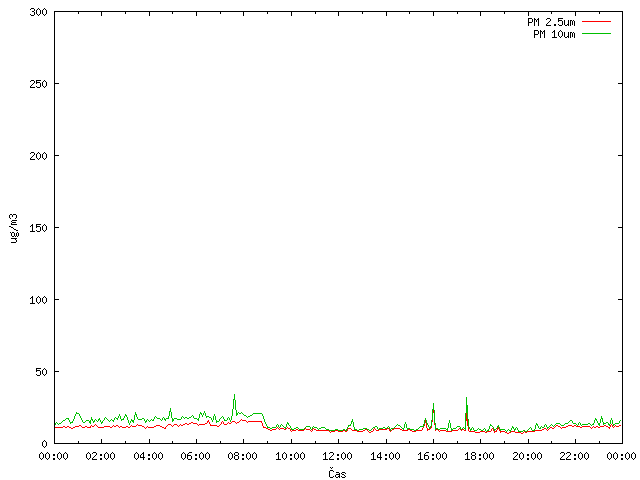Image resolution: width=640 pixels, height=480 pixels.
Task: Click the green PM 10um legend line
Action: click(596, 34)
